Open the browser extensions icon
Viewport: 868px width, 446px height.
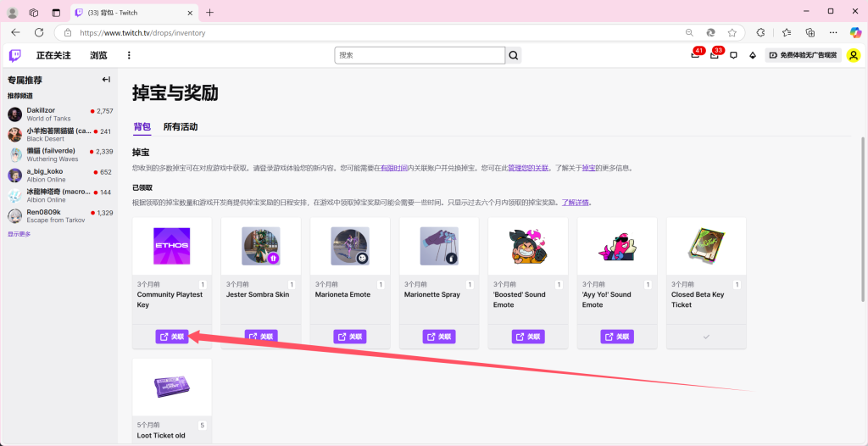[x=760, y=33]
